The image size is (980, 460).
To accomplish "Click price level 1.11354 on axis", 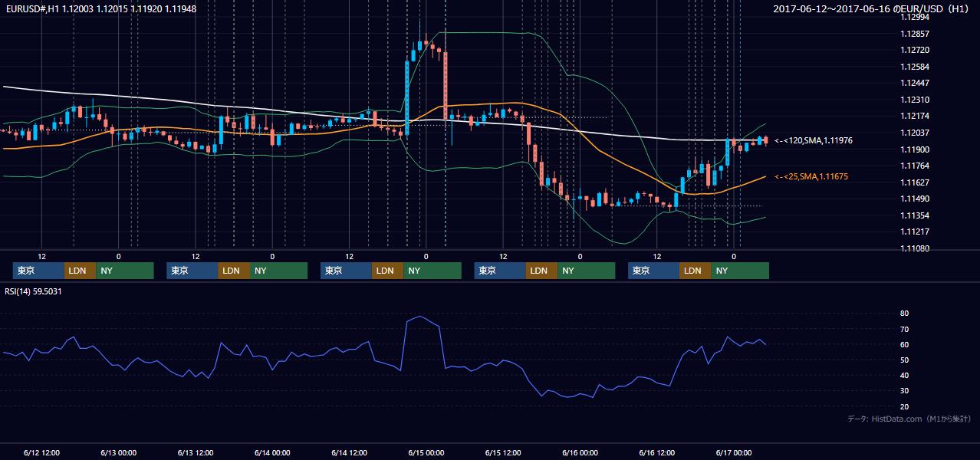I will pos(915,215).
